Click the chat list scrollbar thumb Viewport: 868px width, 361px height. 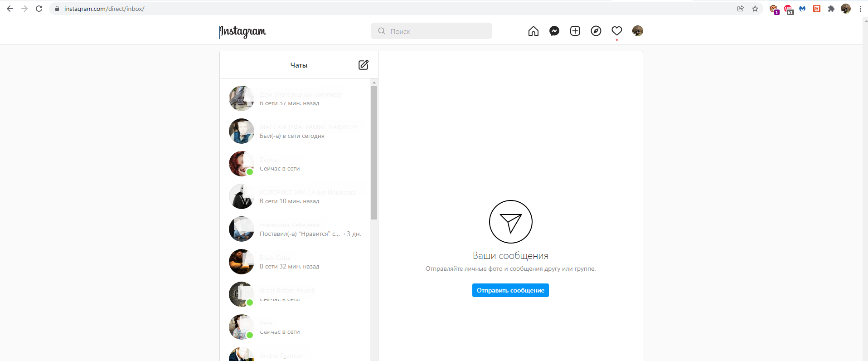tap(374, 153)
